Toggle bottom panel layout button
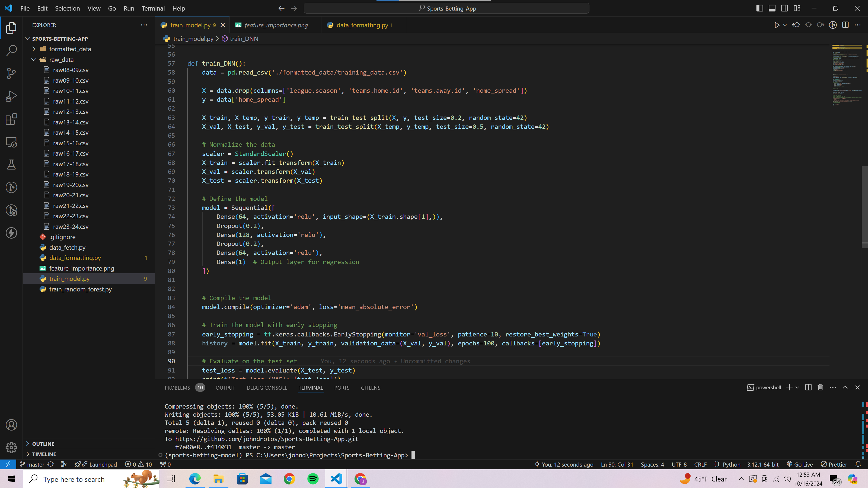This screenshot has width=868, height=488. 772,8
